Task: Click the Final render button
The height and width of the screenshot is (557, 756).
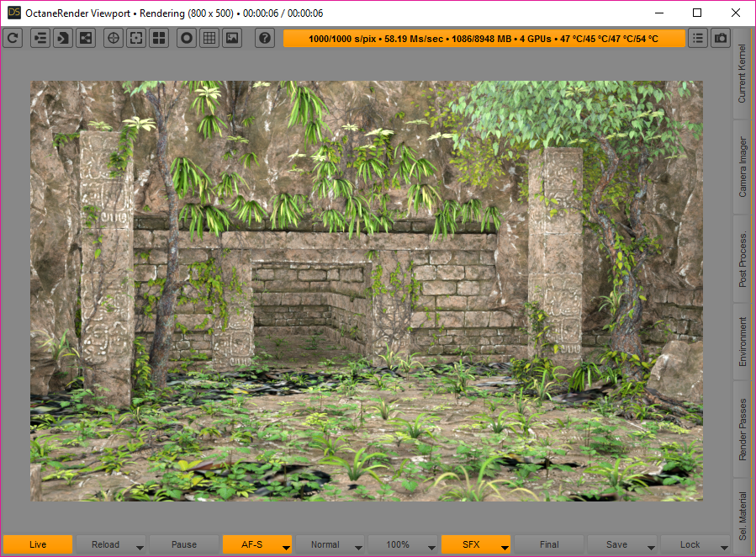Action: [x=549, y=544]
